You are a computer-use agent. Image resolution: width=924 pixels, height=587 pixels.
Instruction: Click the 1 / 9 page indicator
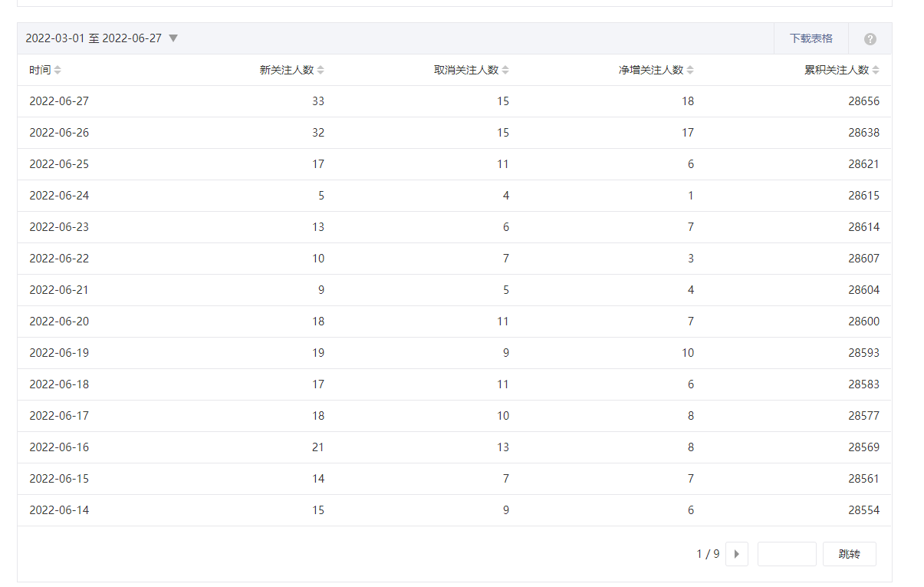[x=708, y=554]
